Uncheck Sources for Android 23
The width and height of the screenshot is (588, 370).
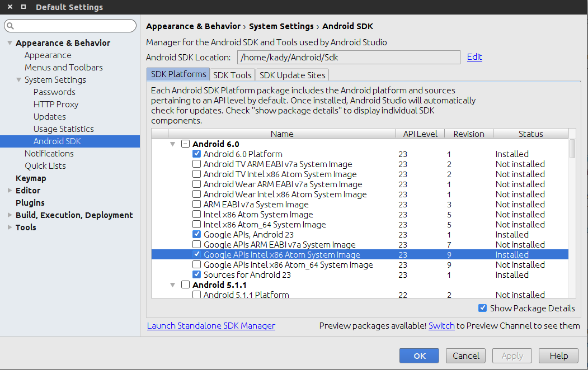click(x=196, y=274)
